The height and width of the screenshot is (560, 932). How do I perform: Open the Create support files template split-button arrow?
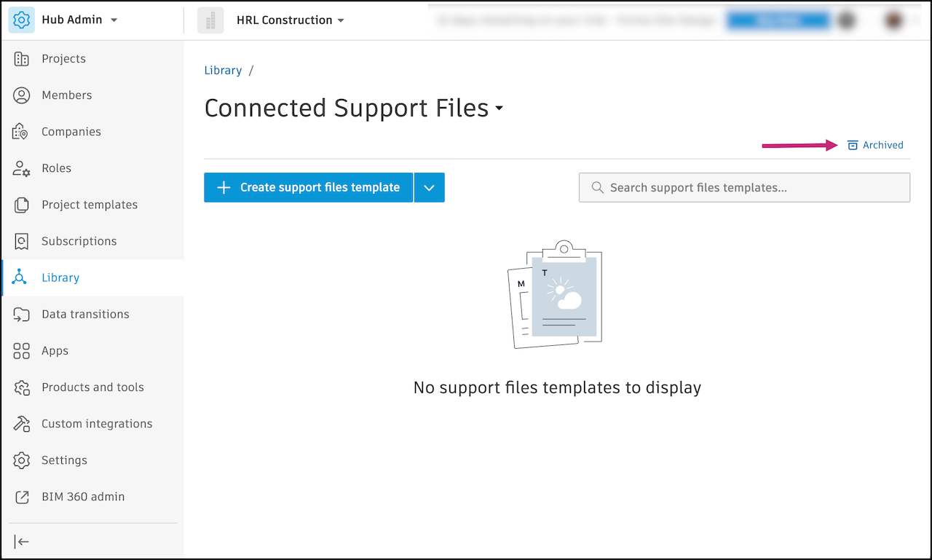click(429, 187)
